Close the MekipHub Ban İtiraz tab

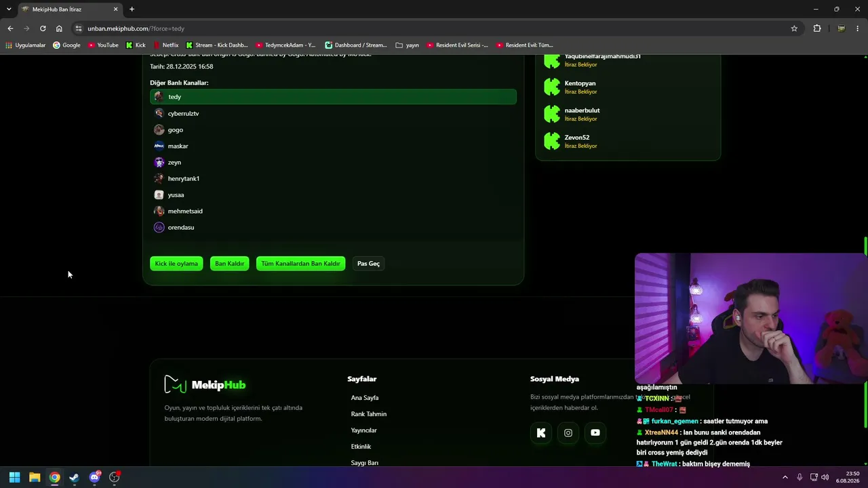115,9
